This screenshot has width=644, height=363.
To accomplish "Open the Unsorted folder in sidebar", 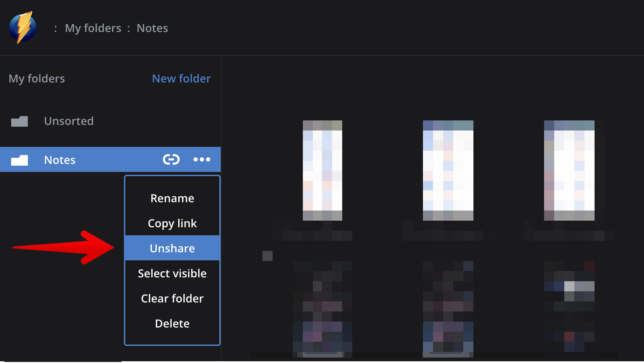I will click(x=69, y=121).
